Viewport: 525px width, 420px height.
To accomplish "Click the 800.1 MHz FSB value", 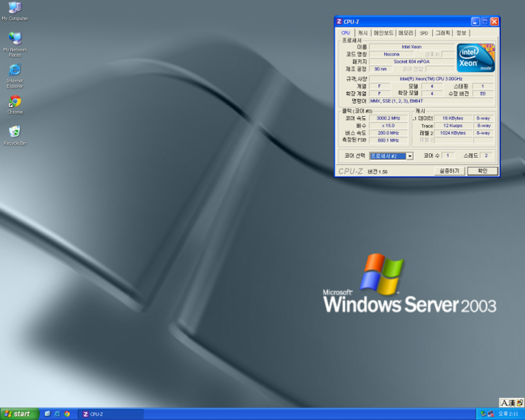I will click(388, 140).
